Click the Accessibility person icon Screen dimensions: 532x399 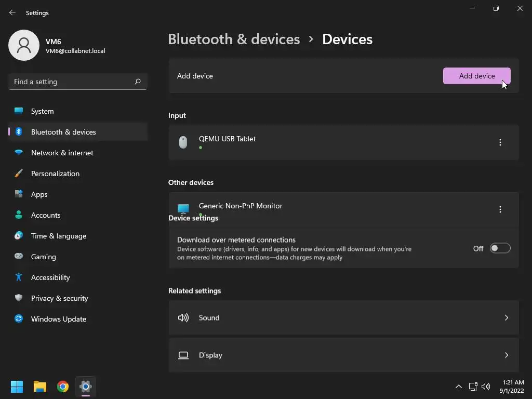19,277
